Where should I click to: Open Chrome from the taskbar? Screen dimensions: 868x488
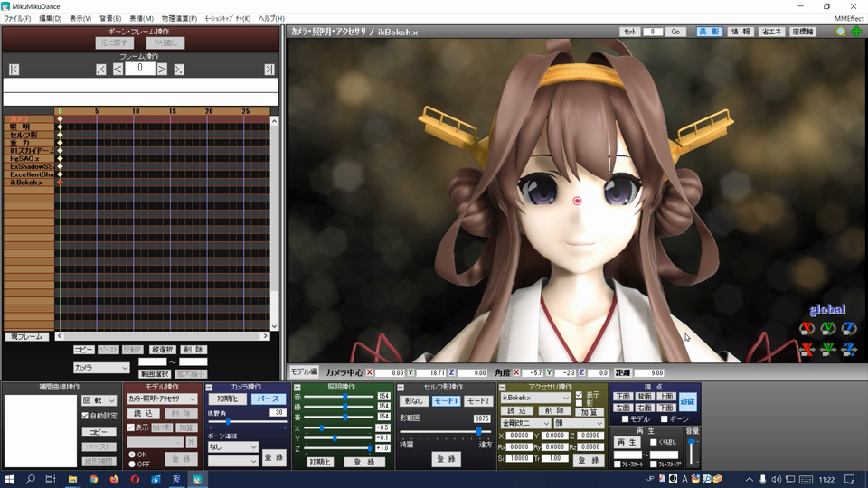pyautogui.click(x=93, y=479)
